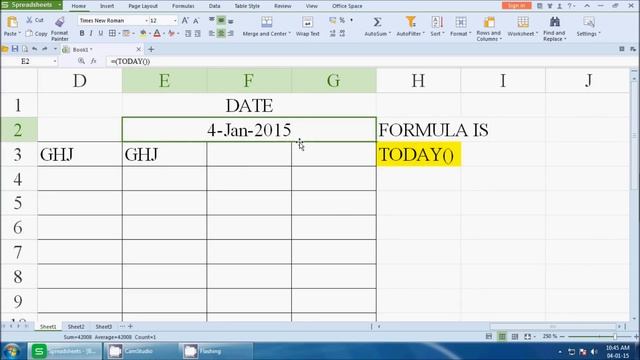
Task: Toggle Underline formatting
Action: 100,33
